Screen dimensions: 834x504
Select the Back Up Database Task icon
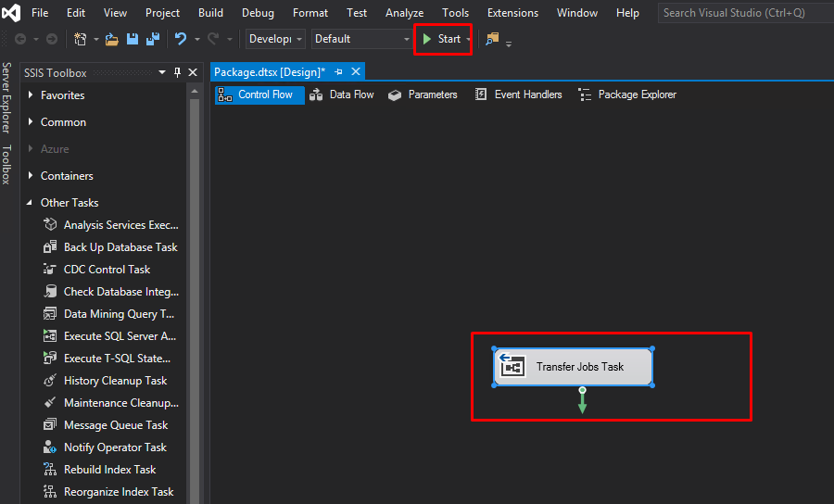(50, 247)
